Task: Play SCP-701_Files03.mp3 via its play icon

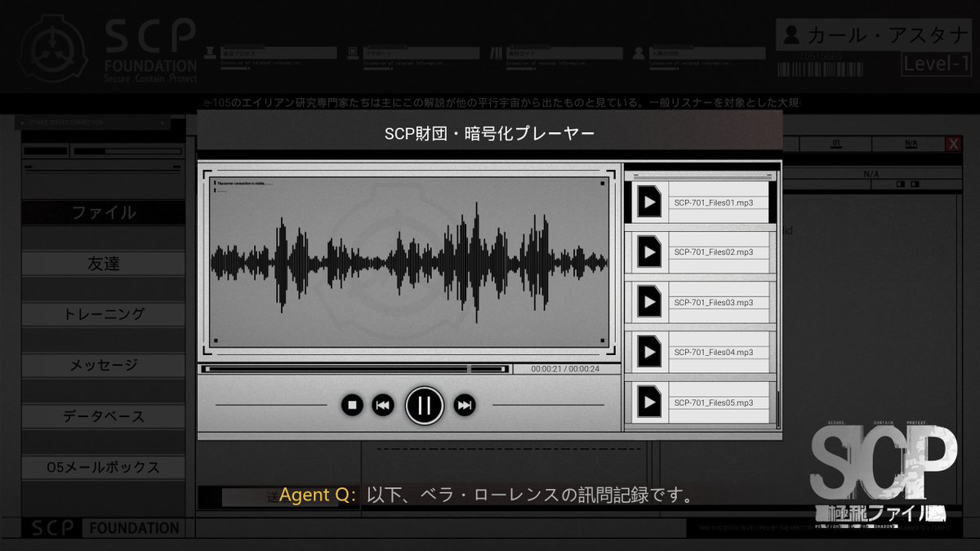Action: (649, 302)
